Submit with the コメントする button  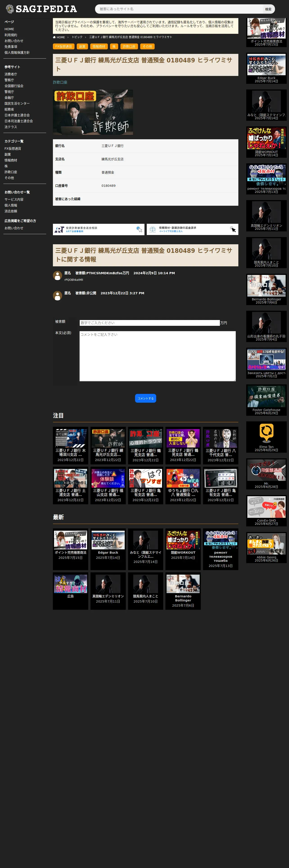(146, 398)
